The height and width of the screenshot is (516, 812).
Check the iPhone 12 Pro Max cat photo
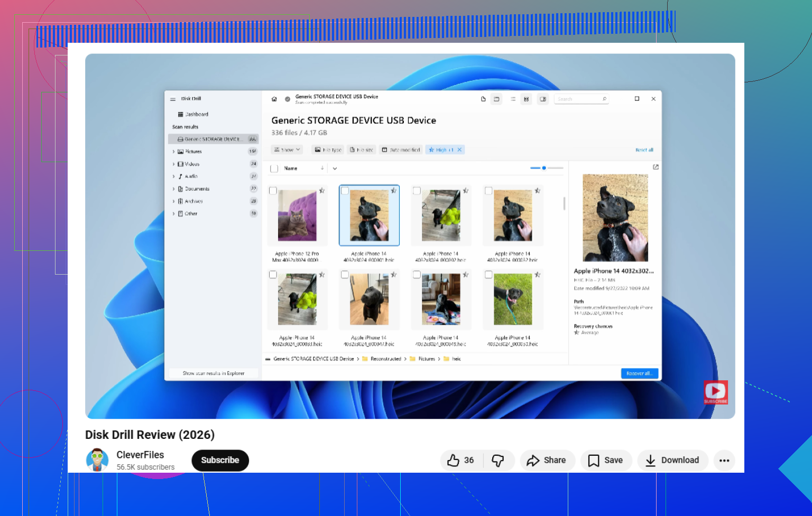pyautogui.click(x=273, y=191)
